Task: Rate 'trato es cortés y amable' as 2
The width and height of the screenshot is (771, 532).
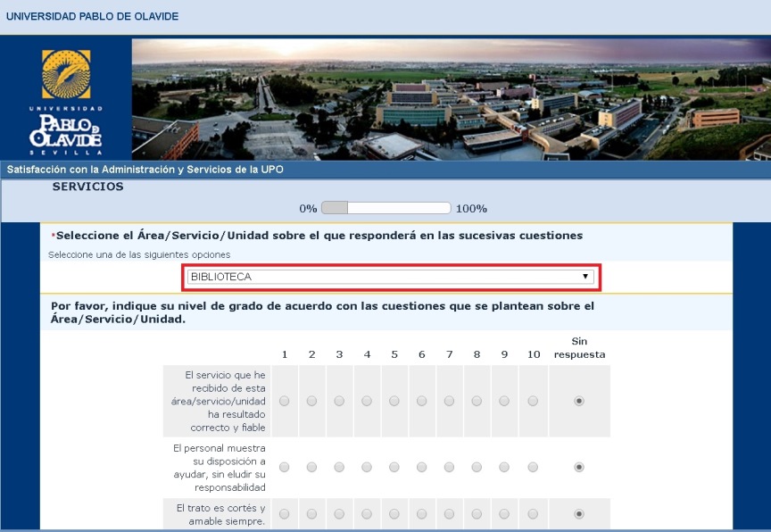Action: click(311, 514)
